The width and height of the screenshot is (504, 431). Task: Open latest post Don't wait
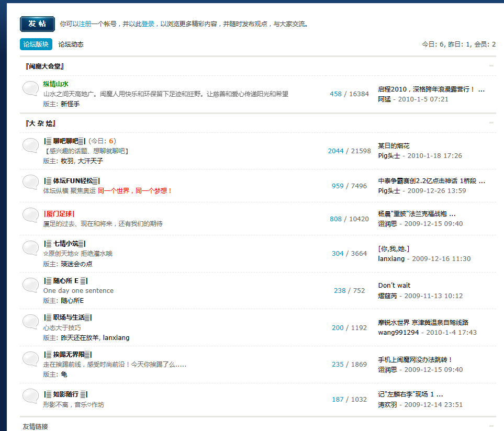tap(394, 286)
